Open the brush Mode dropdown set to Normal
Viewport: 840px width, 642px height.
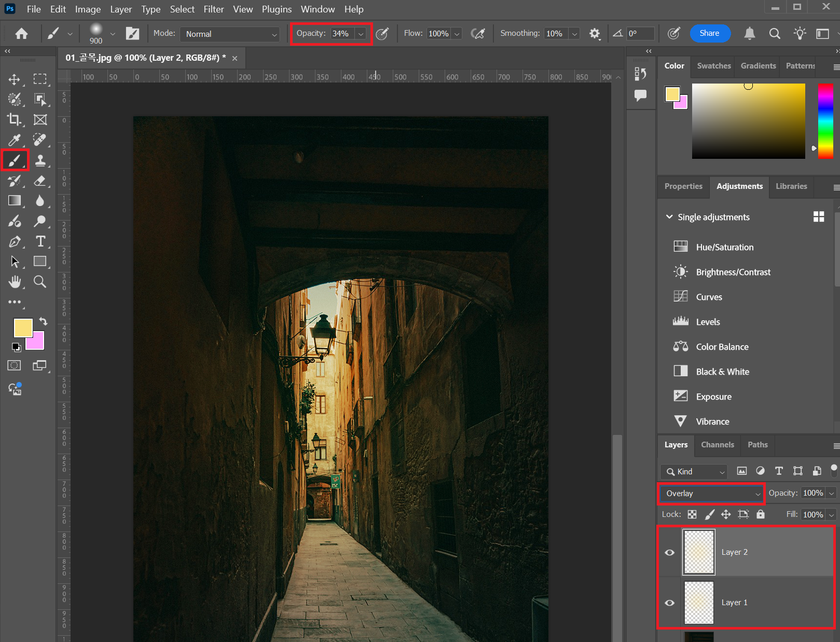click(230, 34)
